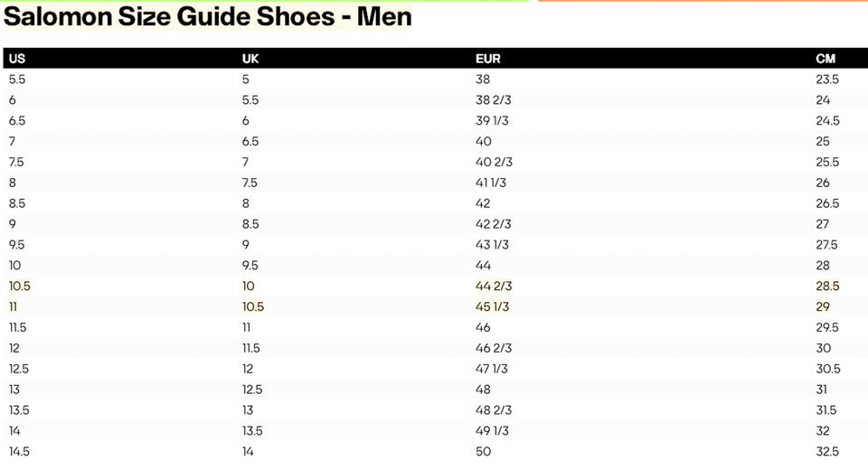
Task: Click the EUR 44 2/3 cell
Action: pyautogui.click(x=494, y=286)
